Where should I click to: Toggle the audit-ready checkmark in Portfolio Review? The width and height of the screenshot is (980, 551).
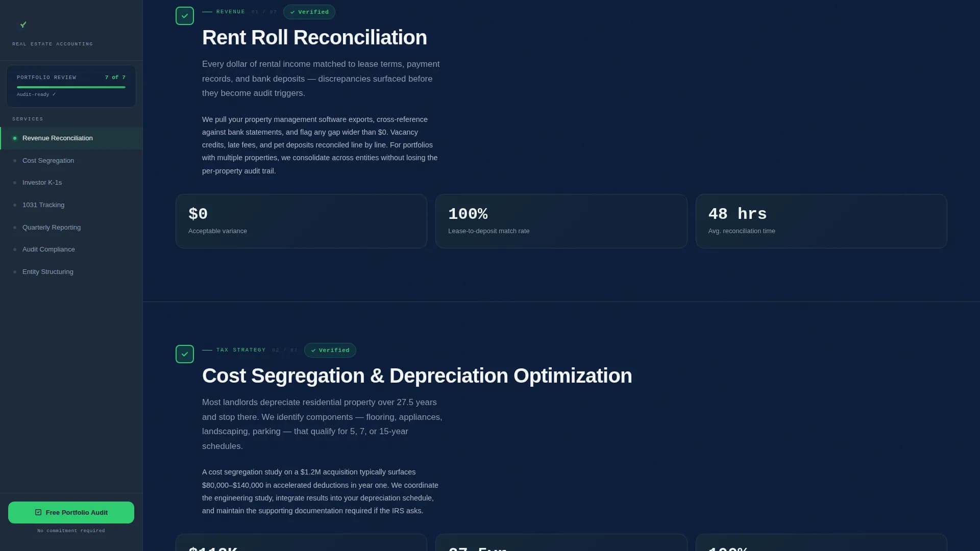[x=53, y=94]
